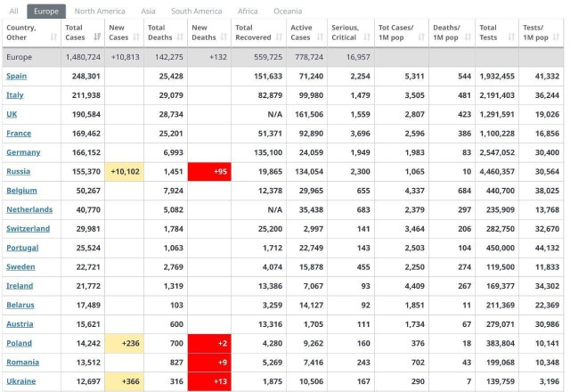The height and width of the screenshot is (392, 570).
Task: Select the Asia tab
Action: point(148,11)
